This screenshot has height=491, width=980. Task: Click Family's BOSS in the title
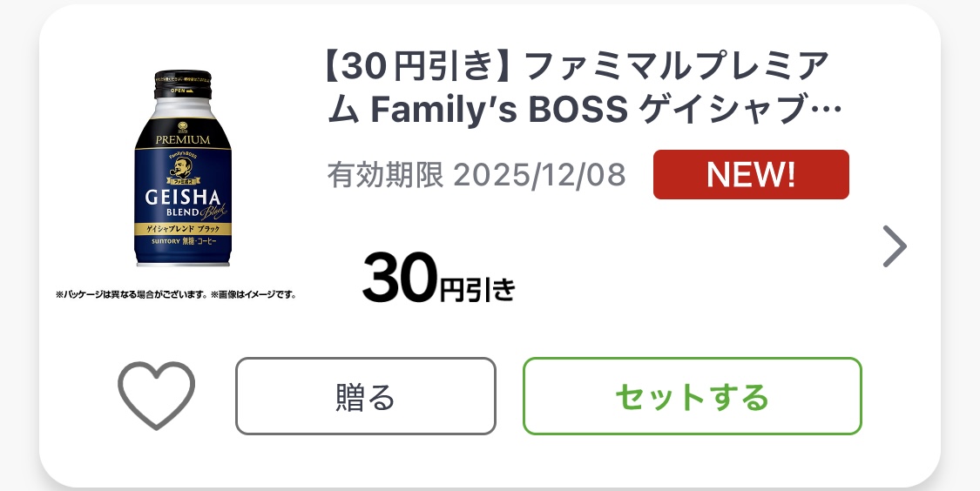pyautogui.click(x=500, y=111)
